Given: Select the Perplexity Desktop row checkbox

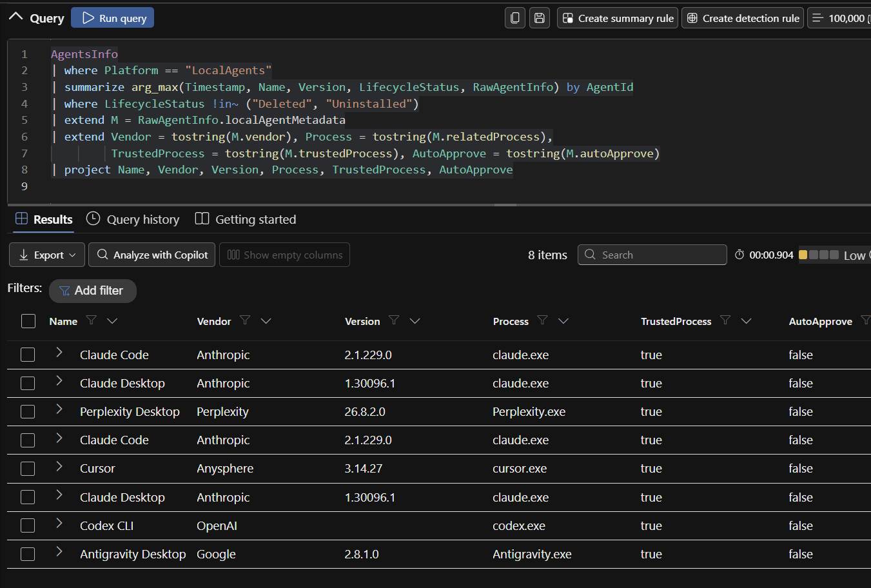Looking at the screenshot, I should (28, 411).
